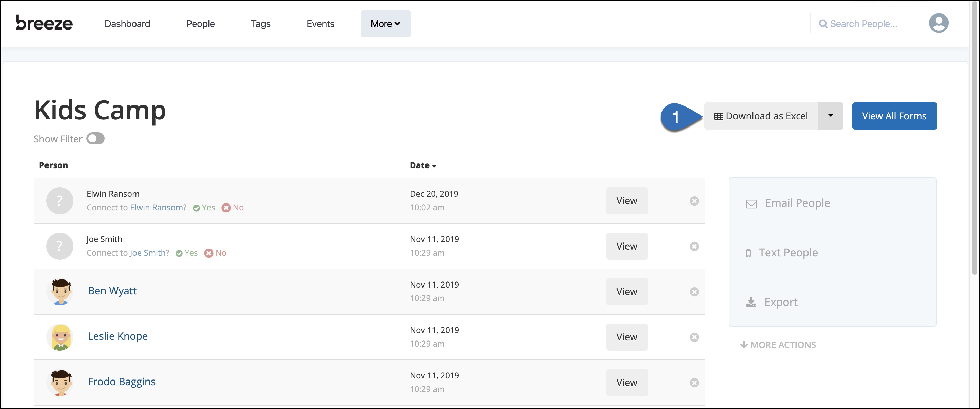Enable the Show Filter toggle
Viewport: 980px width, 409px height.
(x=95, y=138)
